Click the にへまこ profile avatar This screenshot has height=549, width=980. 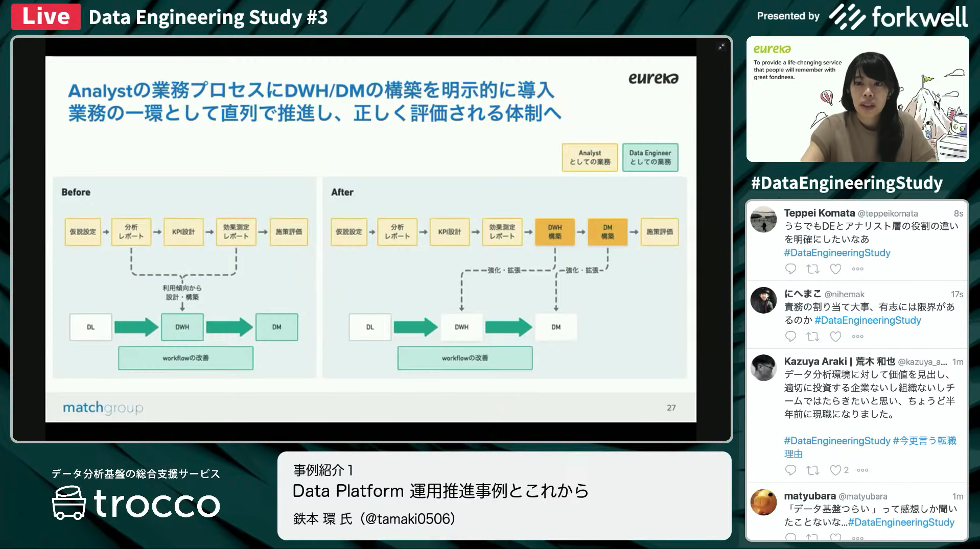coord(763,300)
